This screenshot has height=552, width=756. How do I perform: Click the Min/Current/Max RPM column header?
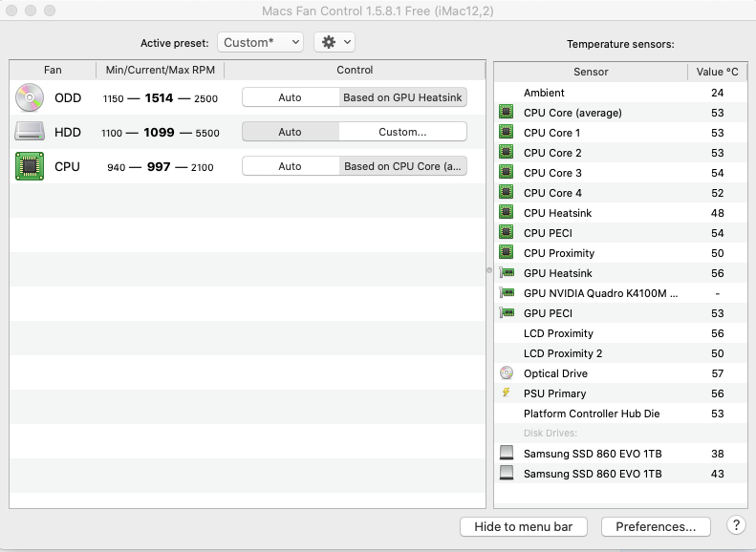click(x=160, y=70)
